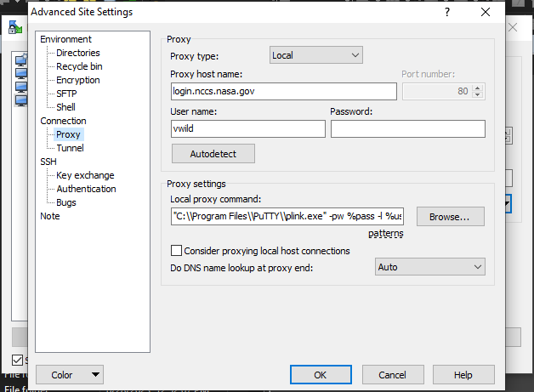This screenshot has width=534, height=392.
Task: Click the Local proxy command field
Action: tap(287, 217)
